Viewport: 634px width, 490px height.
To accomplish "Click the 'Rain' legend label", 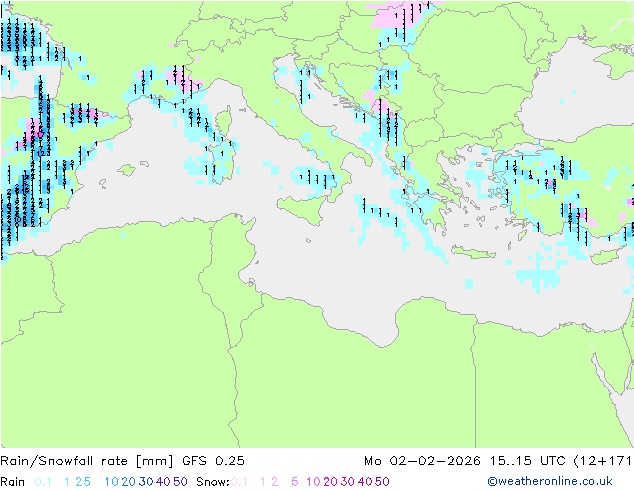I will tap(13, 482).
